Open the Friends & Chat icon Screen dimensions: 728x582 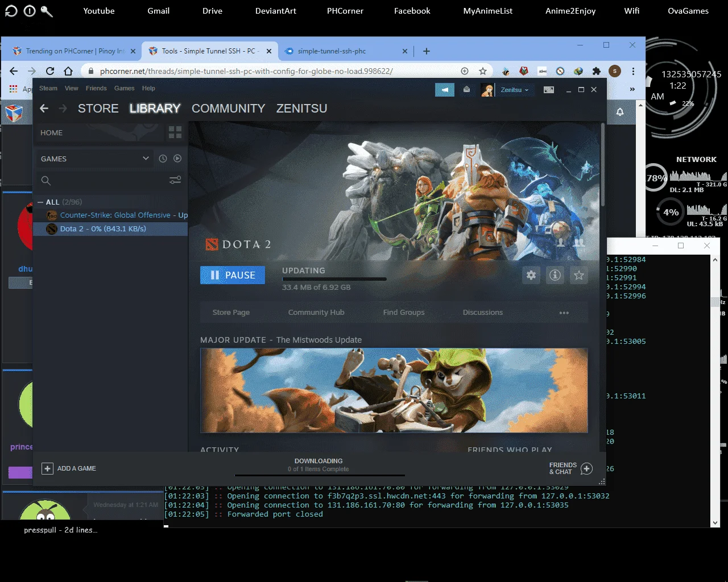coord(586,468)
